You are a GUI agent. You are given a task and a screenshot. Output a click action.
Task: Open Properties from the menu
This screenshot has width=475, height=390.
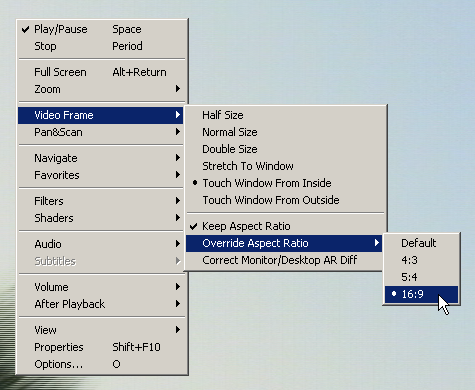click(101, 347)
